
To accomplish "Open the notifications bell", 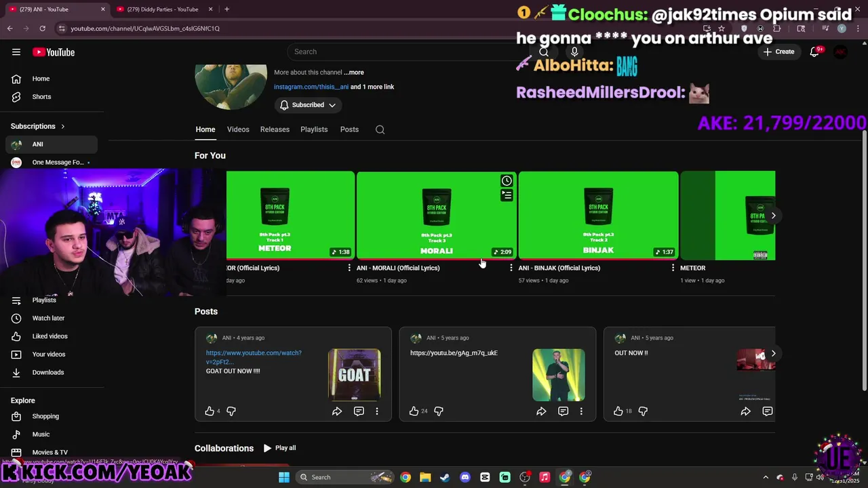I will point(815,52).
